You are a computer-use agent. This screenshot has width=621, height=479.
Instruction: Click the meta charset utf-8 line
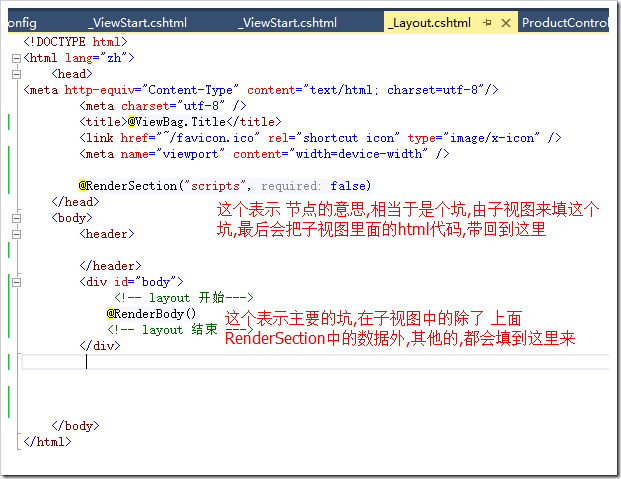tap(163, 106)
